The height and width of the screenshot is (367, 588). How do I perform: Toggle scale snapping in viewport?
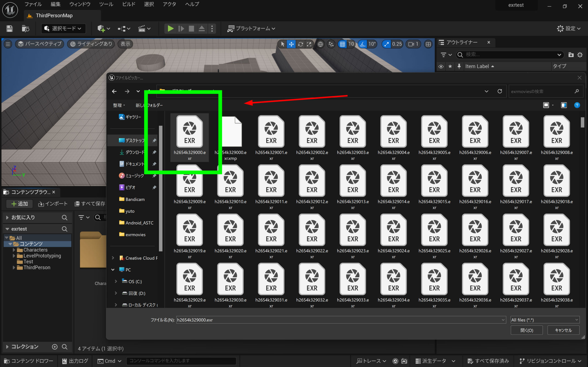pyautogui.click(x=386, y=44)
